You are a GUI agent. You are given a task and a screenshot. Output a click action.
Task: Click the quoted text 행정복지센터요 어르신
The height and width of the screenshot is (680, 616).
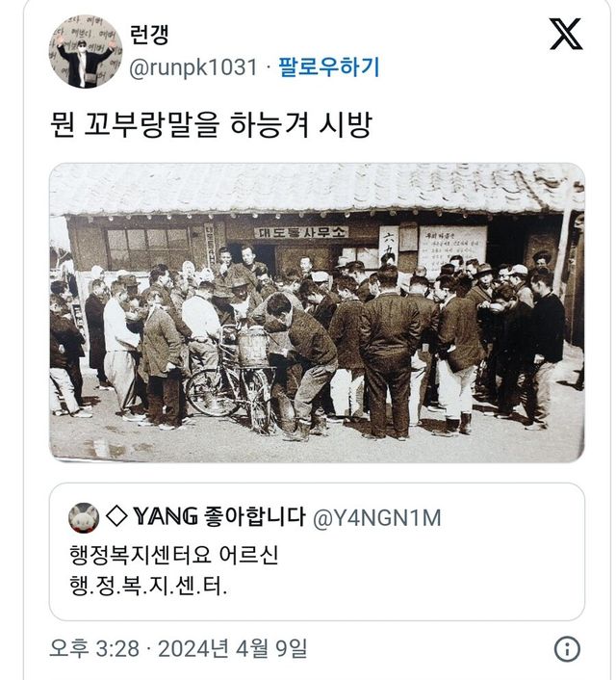tap(174, 555)
